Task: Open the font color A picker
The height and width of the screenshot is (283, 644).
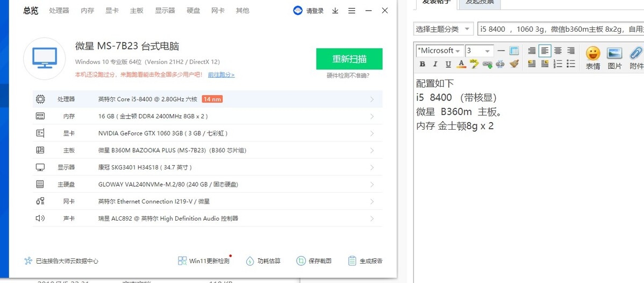Action: [x=461, y=64]
